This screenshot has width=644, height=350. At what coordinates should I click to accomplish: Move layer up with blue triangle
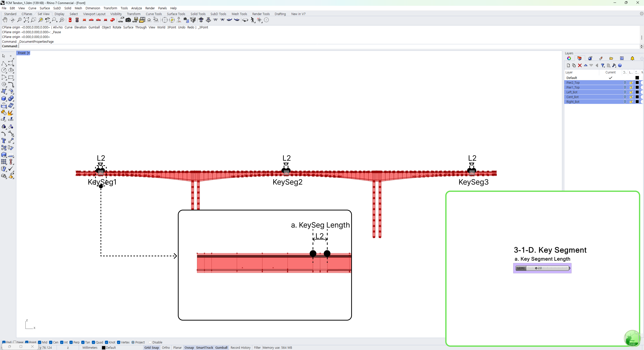586,65
